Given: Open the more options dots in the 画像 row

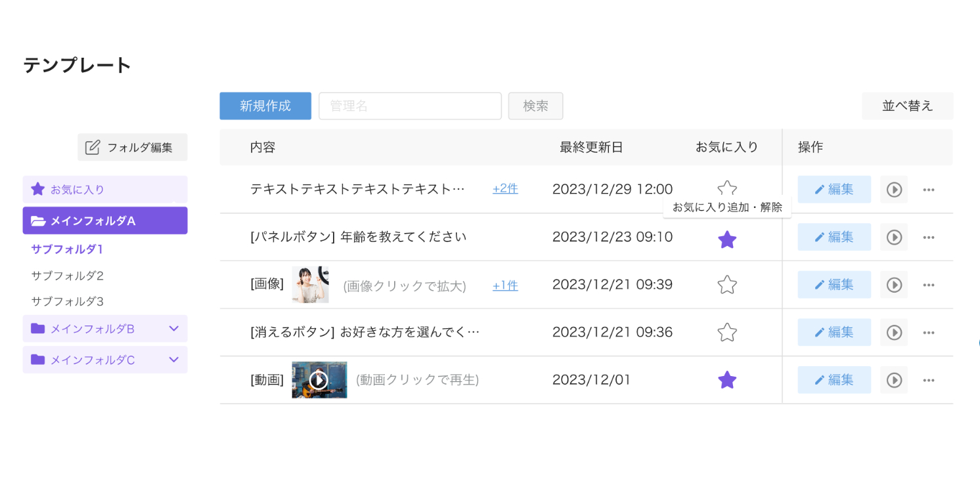Looking at the screenshot, I should 928,285.
